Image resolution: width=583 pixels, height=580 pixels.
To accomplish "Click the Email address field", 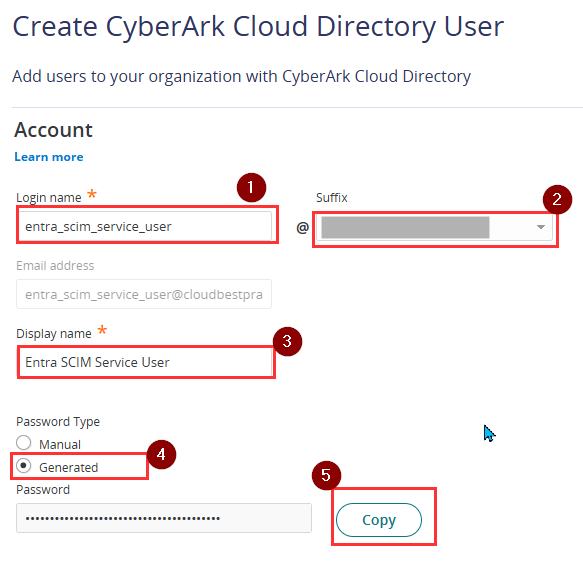I will (x=144, y=294).
